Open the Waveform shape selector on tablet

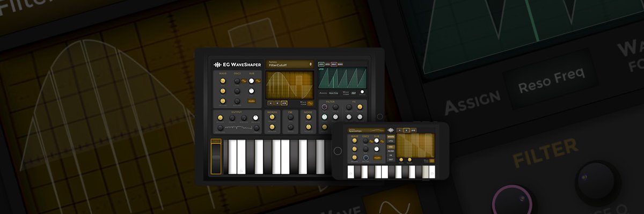[x=310, y=103]
